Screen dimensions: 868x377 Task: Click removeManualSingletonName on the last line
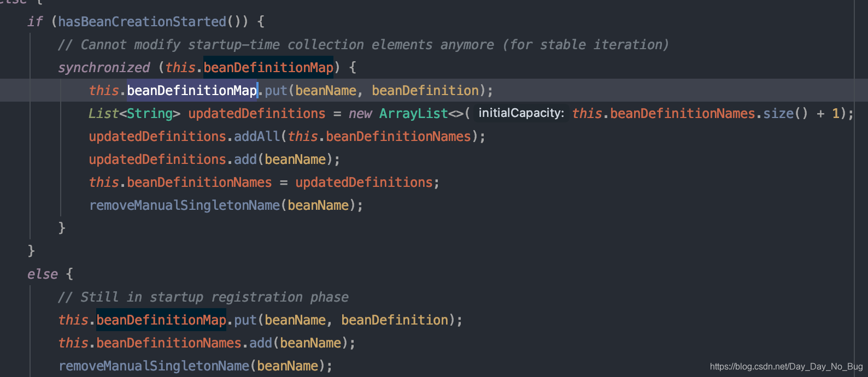[x=154, y=366]
